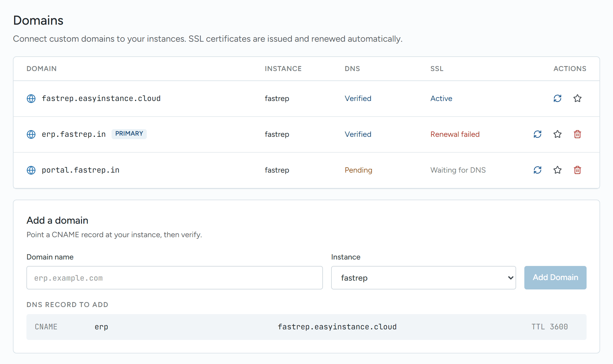Click the Pending DNS status
Screen dimensions: 613x364
358,170
